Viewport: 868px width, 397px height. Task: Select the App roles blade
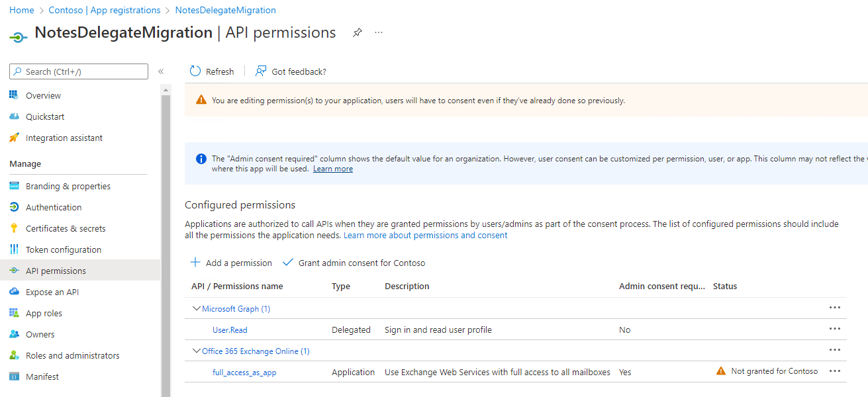point(48,312)
